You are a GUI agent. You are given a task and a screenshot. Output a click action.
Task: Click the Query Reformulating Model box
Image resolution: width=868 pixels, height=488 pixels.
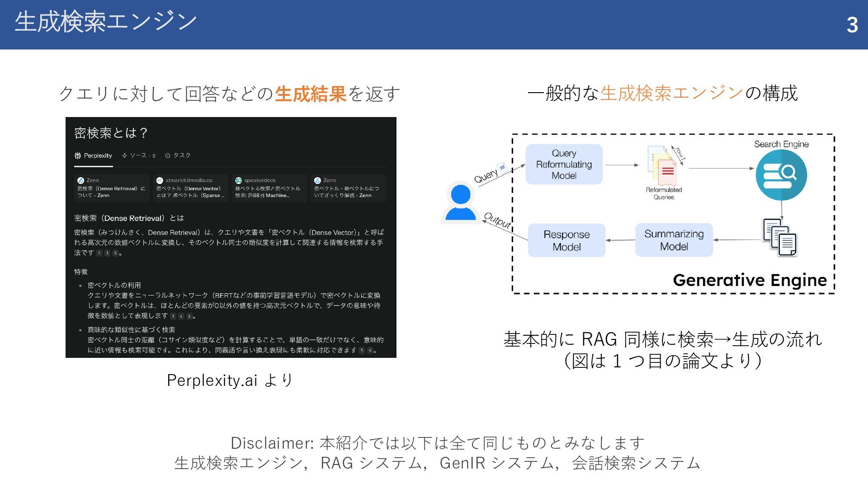[564, 164]
